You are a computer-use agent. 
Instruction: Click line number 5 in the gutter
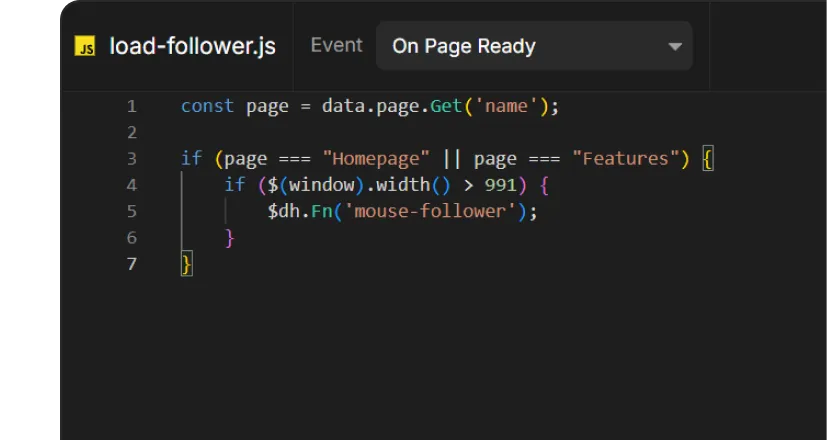coord(132,212)
